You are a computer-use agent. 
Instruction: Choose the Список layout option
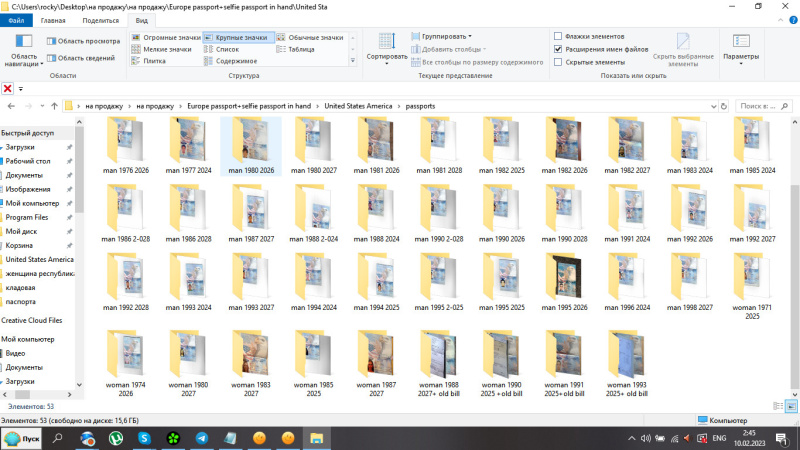click(x=227, y=49)
